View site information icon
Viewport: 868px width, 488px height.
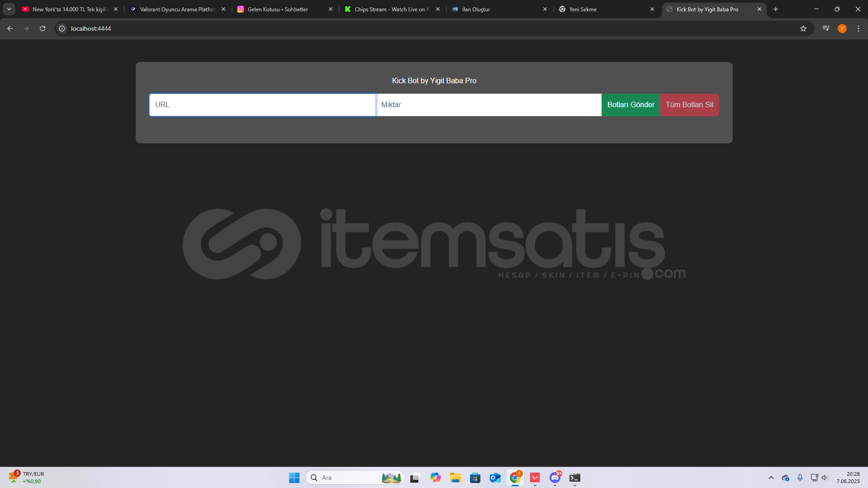pyautogui.click(x=62, y=28)
